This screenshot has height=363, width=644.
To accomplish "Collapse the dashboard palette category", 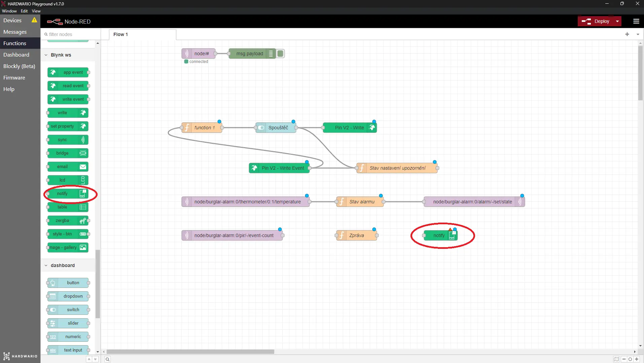I will tap(46, 265).
